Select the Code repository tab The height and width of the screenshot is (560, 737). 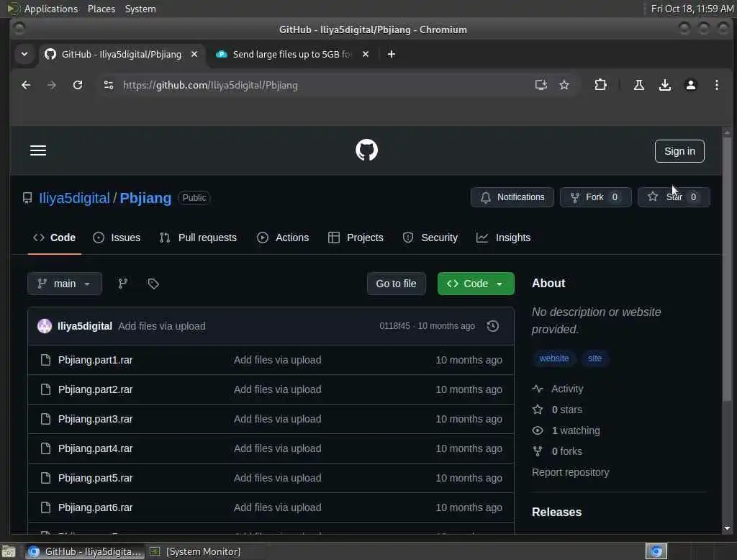click(54, 238)
